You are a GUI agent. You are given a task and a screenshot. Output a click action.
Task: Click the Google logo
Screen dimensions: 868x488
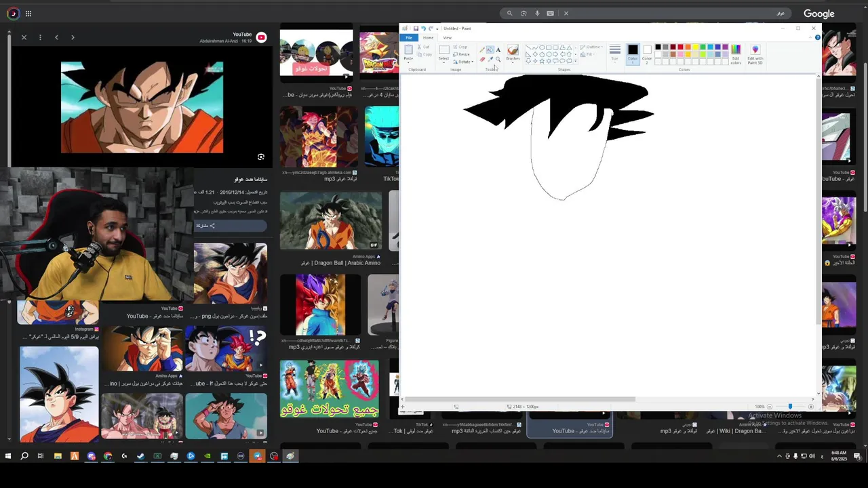point(818,14)
